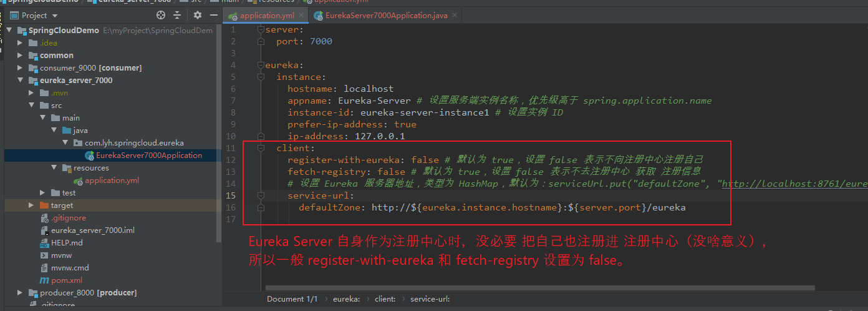Fold the server block at line 1
Screen dimensions: 868x311
261,29
